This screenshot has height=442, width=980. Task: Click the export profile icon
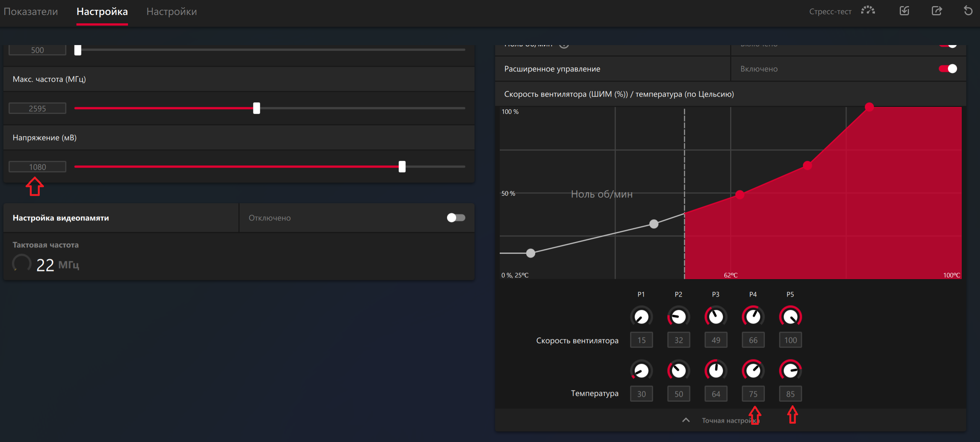[x=936, y=11]
